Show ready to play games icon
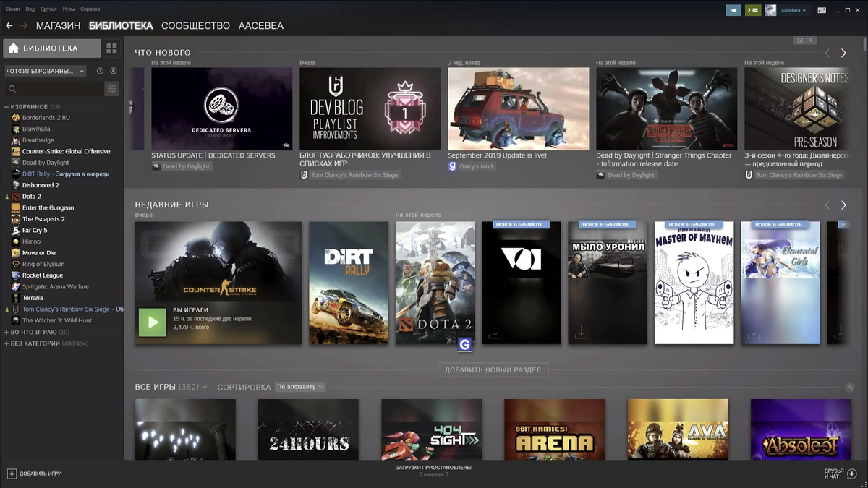The height and width of the screenshot is (488, 868). (x=114, y=71)
